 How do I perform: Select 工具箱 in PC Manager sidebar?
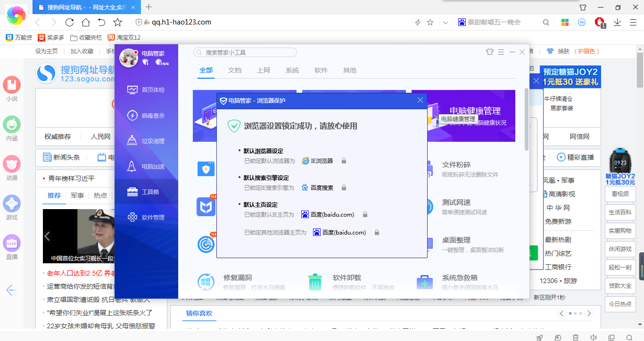point(146,192)
